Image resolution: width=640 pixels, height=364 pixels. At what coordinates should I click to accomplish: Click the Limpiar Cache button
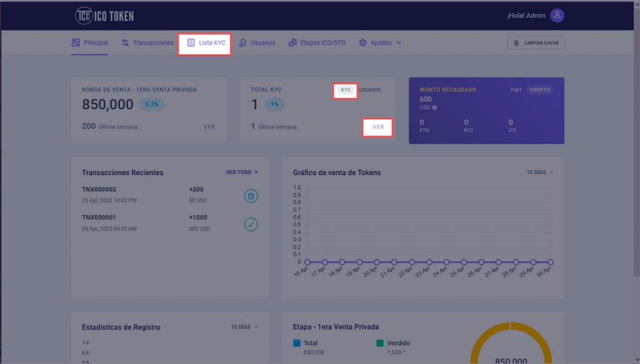pyautogui.click(x=536, y=43)
